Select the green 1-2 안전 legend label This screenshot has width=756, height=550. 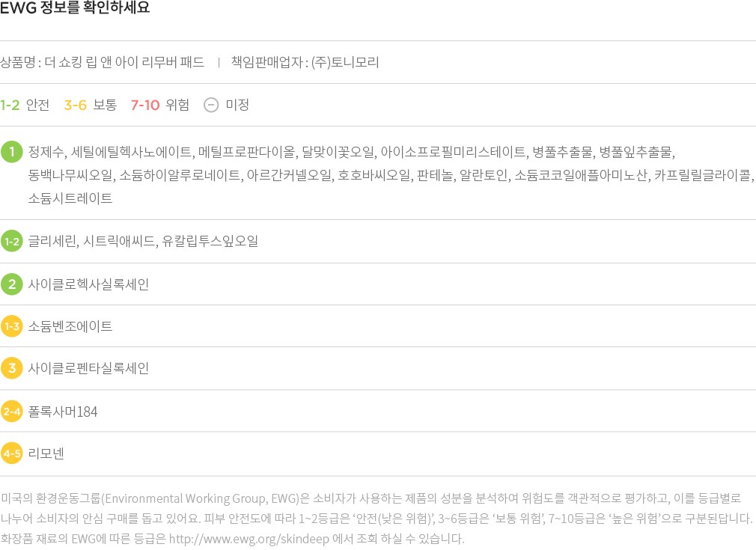click(25, 105)
